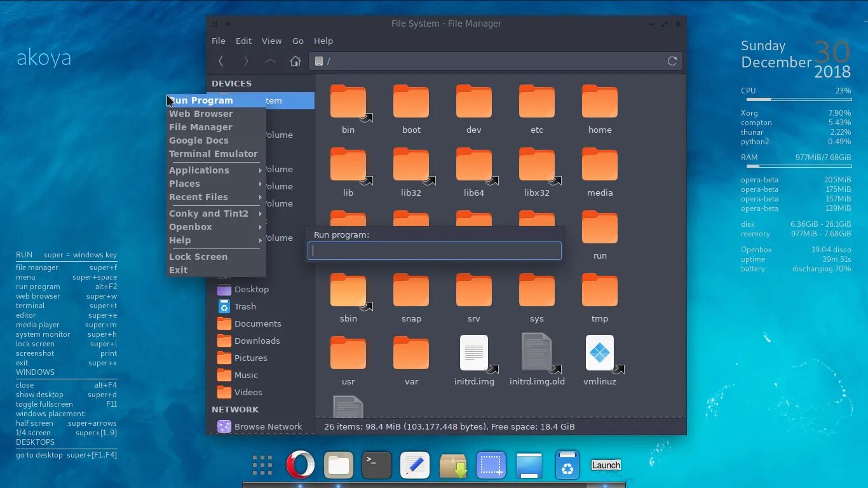Select the var folder
The image size is (868, 488).
click(x=411, y=361)
